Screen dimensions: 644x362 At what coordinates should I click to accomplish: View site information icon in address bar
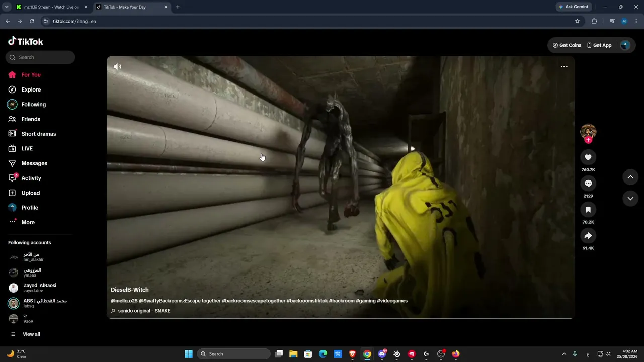pyautogui.click(x=46, y=21)
